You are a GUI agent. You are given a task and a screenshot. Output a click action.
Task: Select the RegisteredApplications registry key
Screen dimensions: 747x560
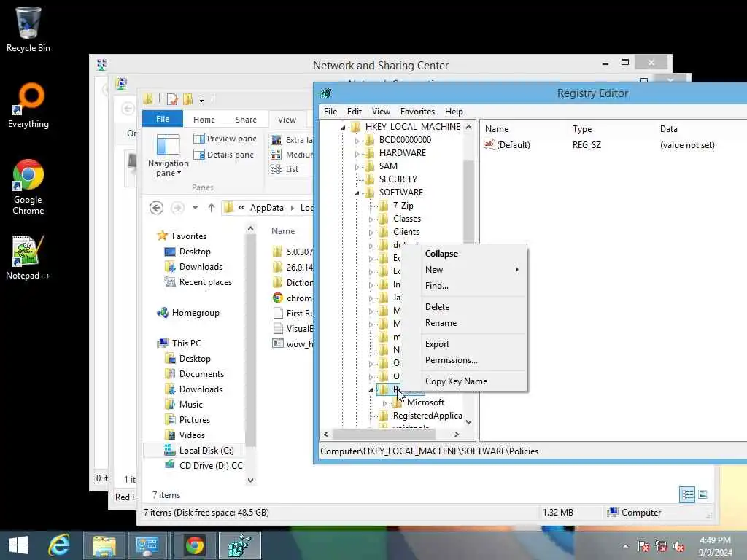coord(427,416)
